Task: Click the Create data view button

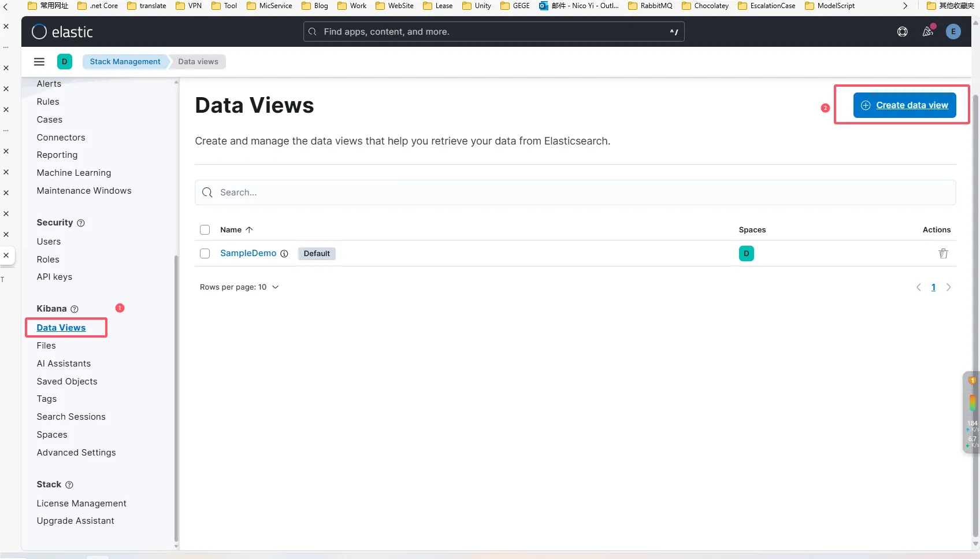Action: 904,105
